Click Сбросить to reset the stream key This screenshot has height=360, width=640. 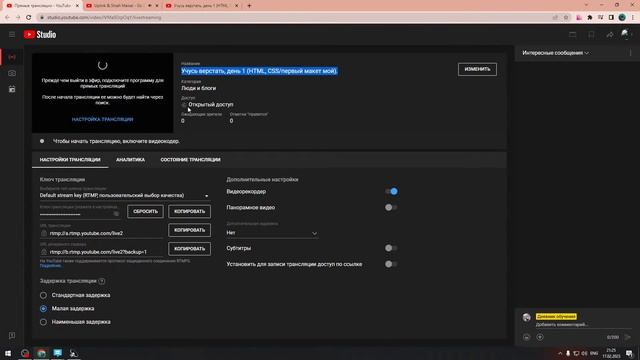[145, 211]
